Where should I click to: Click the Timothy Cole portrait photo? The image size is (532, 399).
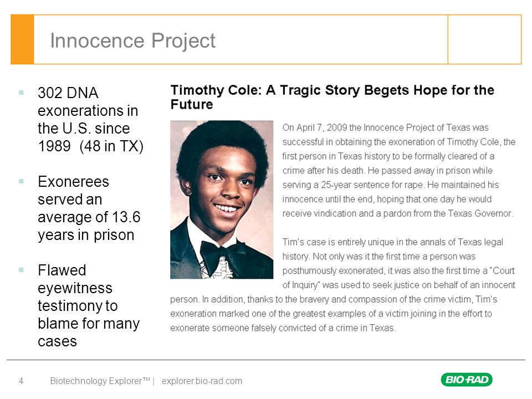(222, 199)
